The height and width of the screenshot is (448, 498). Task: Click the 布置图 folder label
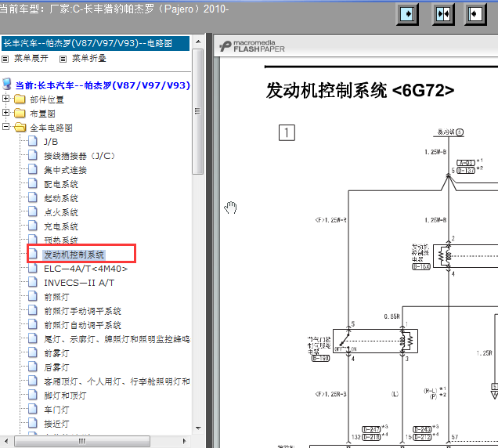pos(42,114)
